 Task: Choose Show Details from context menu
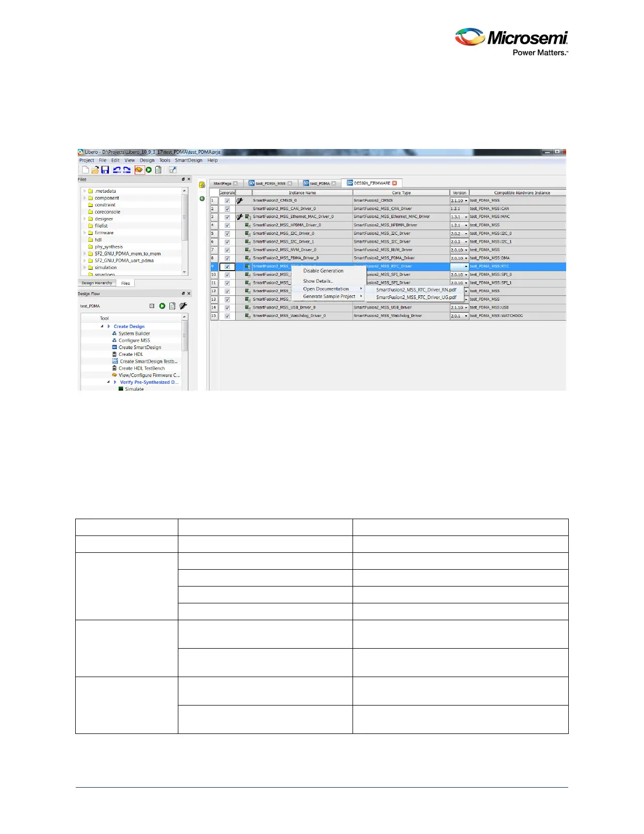coord(318,281)
